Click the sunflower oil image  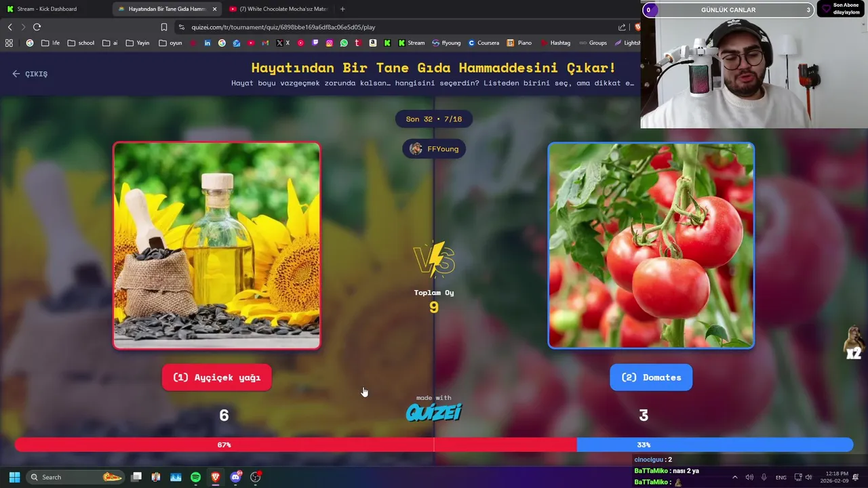pyautogui.click(x=217, y=245)
